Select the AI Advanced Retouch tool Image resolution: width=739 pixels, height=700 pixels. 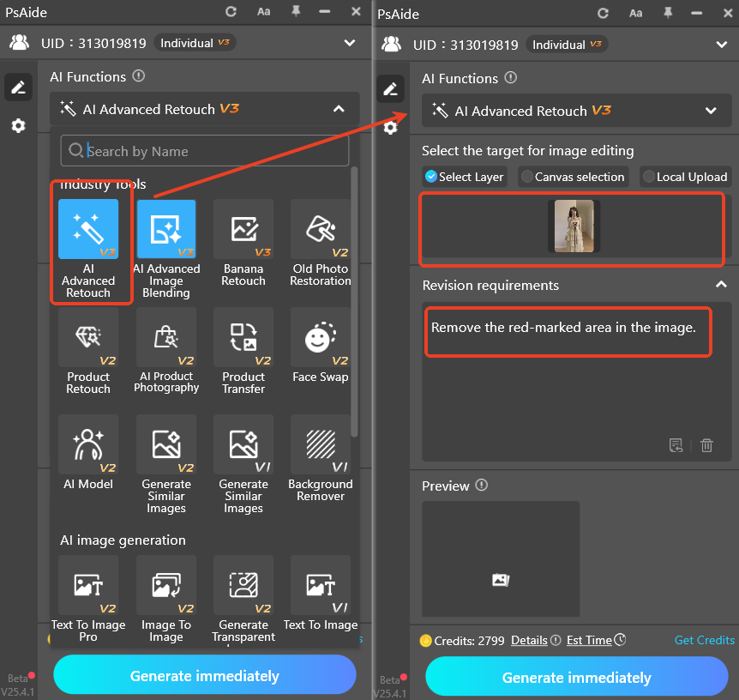click(x=89, y=229)
